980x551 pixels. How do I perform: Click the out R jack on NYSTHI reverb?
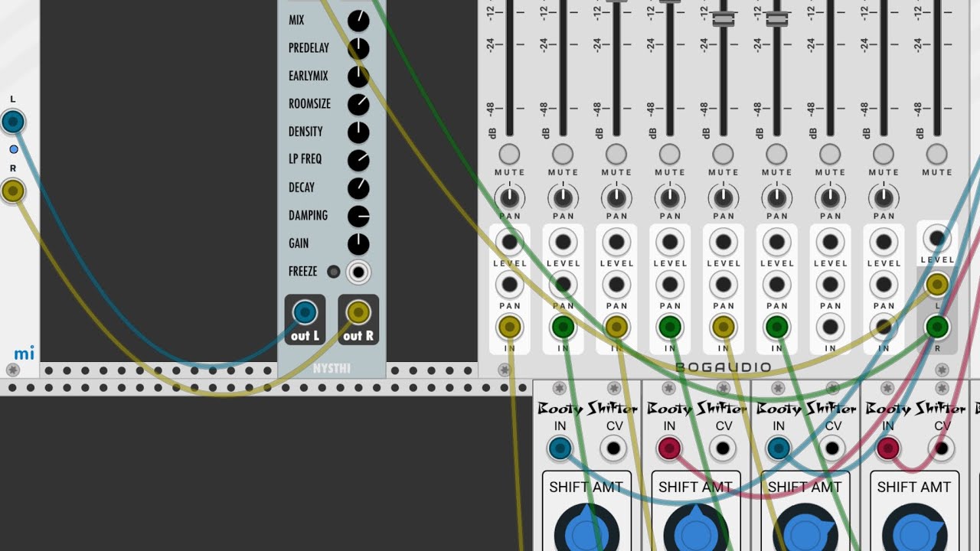(358, 312)
